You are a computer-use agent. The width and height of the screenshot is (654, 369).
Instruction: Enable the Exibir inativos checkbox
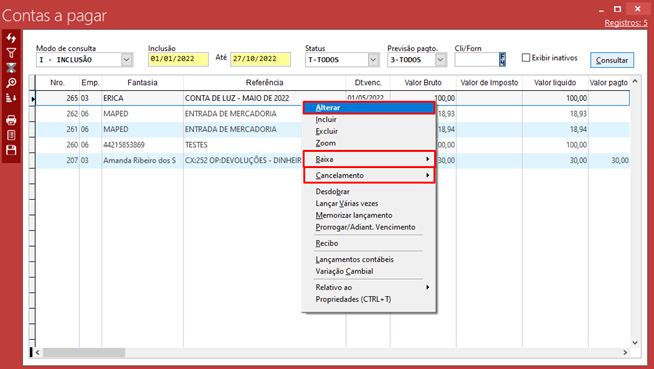[526, 58]
